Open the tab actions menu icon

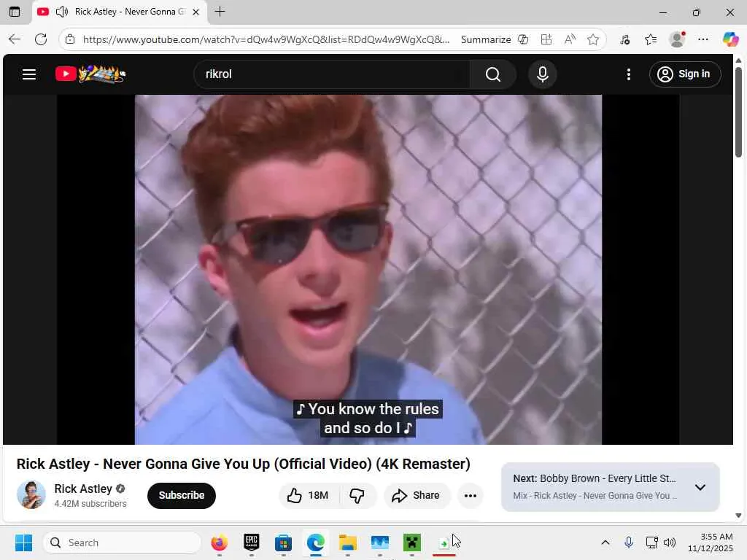[x=15, y=12]
